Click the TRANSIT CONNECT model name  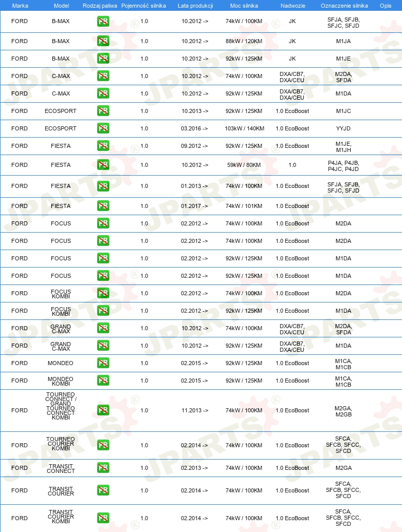(x=61, y=468)
